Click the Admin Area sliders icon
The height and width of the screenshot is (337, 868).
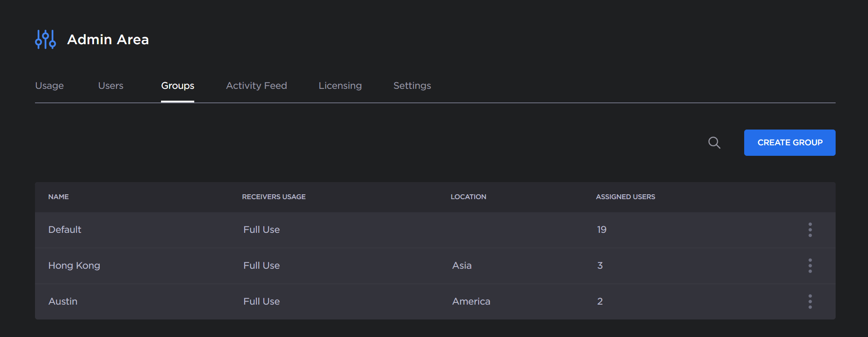(x=45, y=39)
